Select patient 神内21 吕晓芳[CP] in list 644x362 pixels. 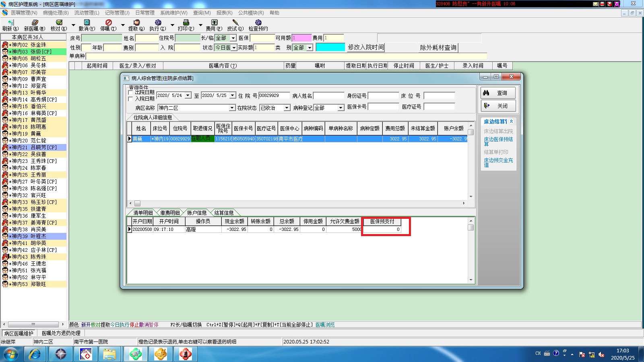[34, 147]
